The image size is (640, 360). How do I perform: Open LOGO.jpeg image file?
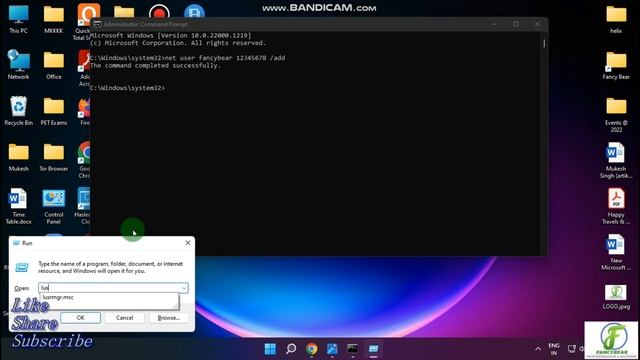click(x=616, y=297)
